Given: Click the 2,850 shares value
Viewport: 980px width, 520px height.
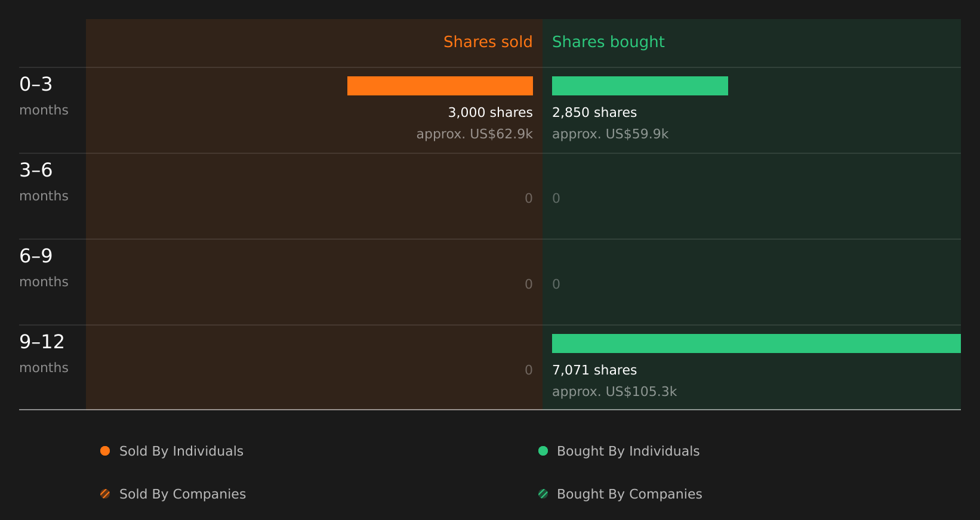Looking at the screenshot, I should pos(594,113).
